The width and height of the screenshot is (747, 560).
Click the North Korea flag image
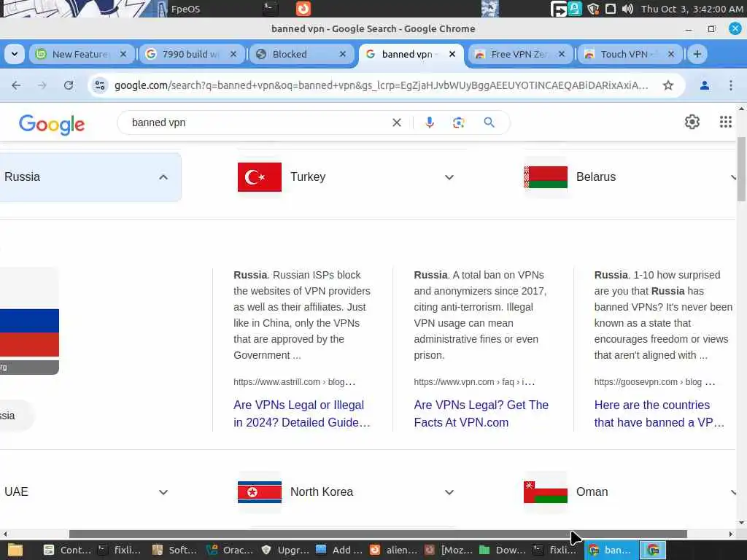click(x=260, y=492)
